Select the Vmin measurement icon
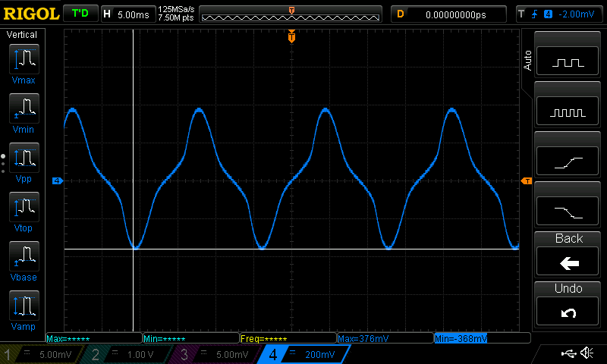This screenshot has height=364, width=607. [24, 112]
